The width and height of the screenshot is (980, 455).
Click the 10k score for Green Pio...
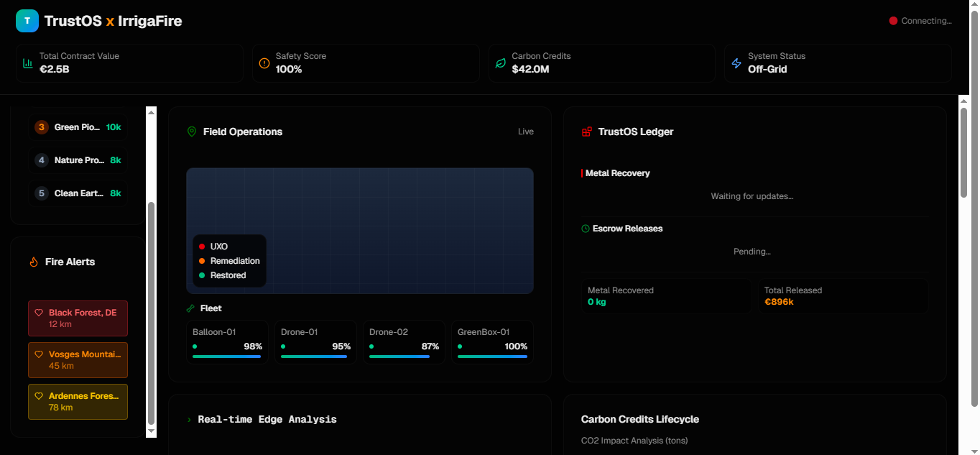[114, 127]
